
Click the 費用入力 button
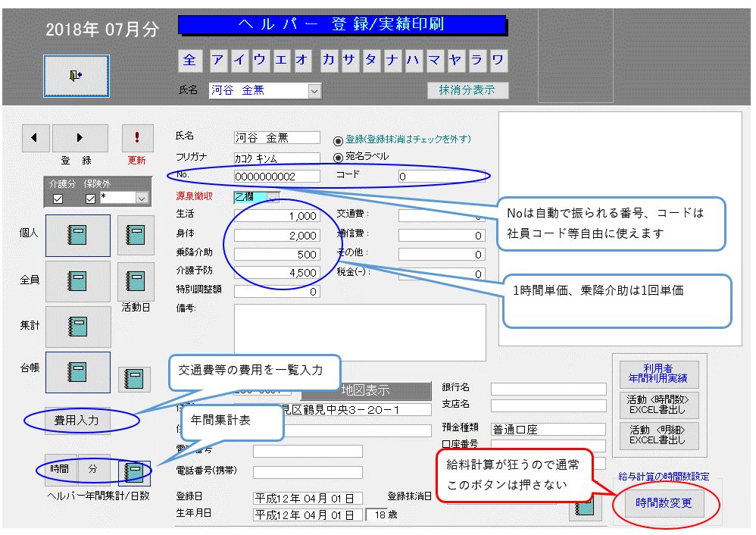point(76,420)
